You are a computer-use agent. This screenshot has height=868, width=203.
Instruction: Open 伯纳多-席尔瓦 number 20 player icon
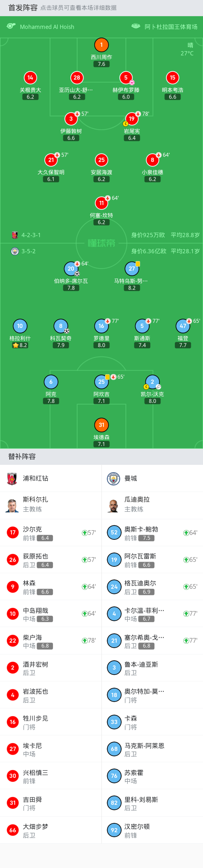pyautogui.click(x=71, y=268)
